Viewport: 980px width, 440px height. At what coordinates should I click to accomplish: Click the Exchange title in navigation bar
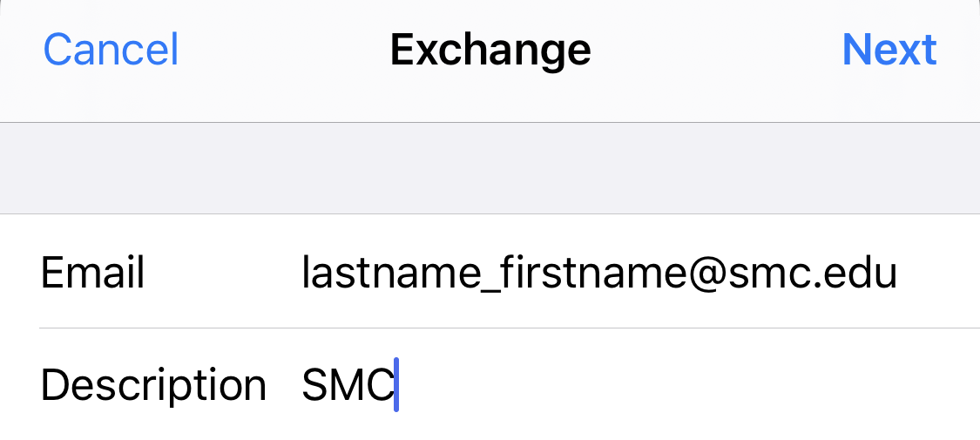(x=490, y=50)
